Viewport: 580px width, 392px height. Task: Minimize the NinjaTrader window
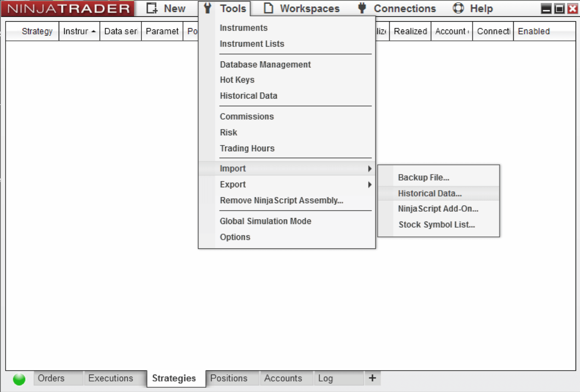pyautogui.click(x=546, y=9)
